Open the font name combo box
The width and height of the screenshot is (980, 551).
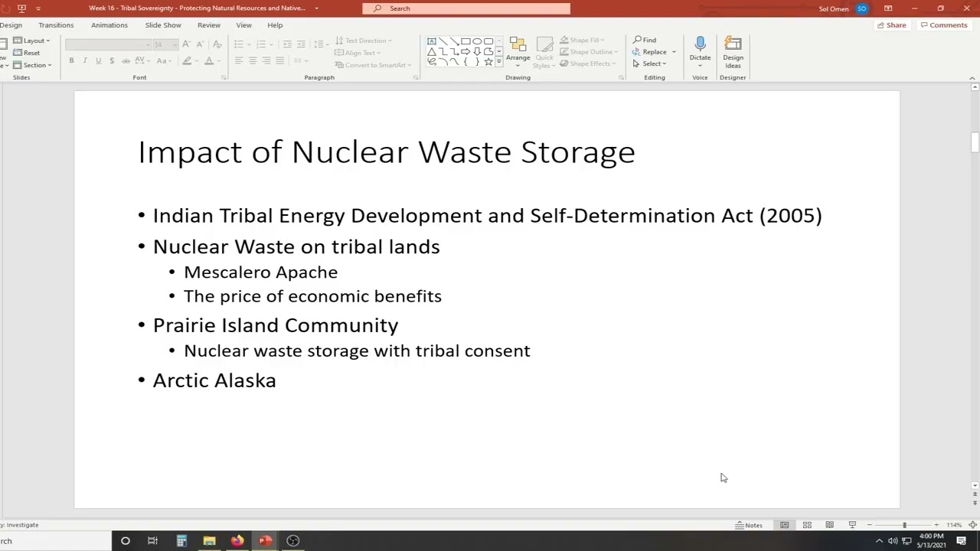[x=108, y=44]
